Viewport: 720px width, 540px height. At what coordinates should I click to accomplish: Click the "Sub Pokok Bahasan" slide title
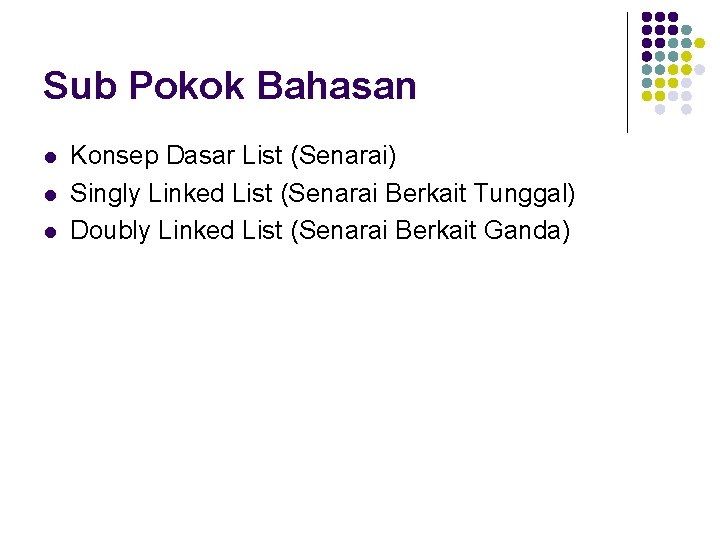click(230, 85)
